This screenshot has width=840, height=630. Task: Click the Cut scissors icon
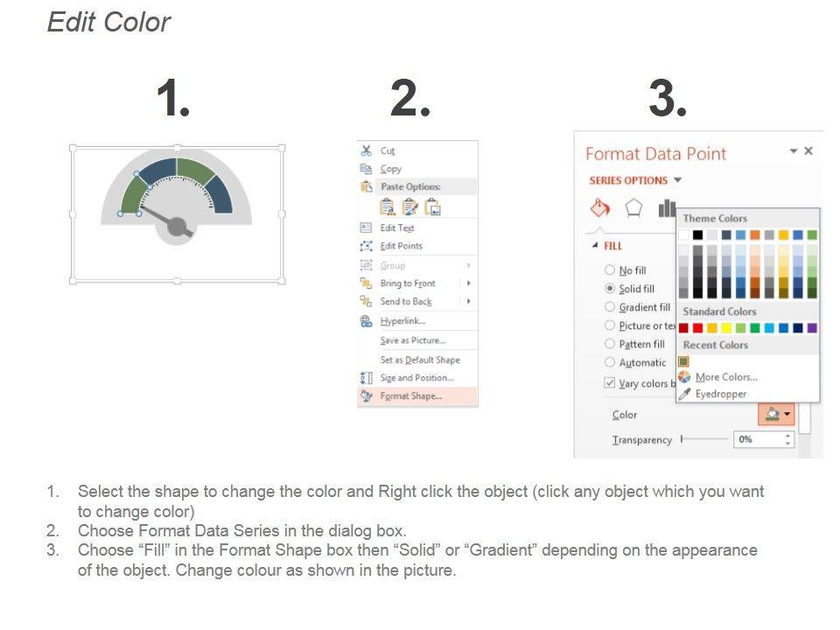click(x=367, y=150)
